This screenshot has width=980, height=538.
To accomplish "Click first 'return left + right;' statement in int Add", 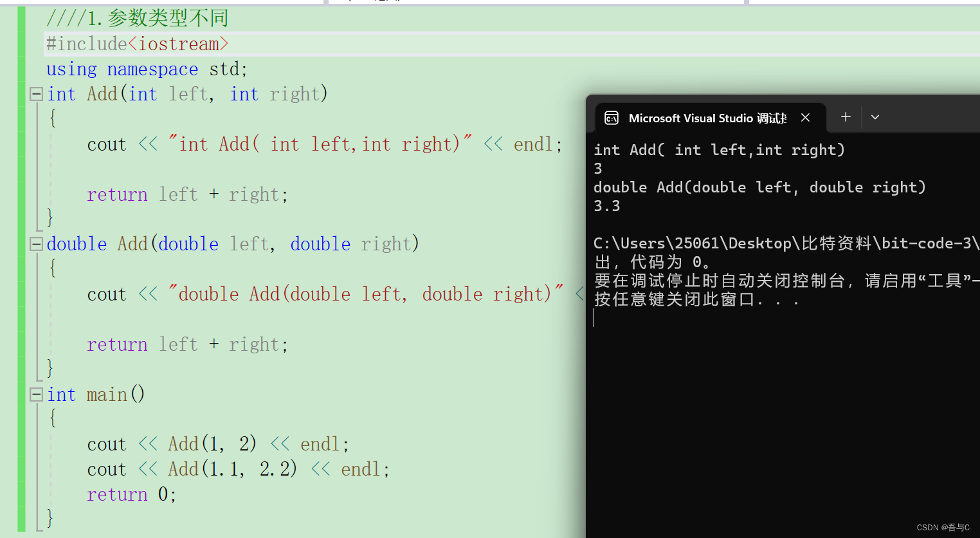I will 187,194.
